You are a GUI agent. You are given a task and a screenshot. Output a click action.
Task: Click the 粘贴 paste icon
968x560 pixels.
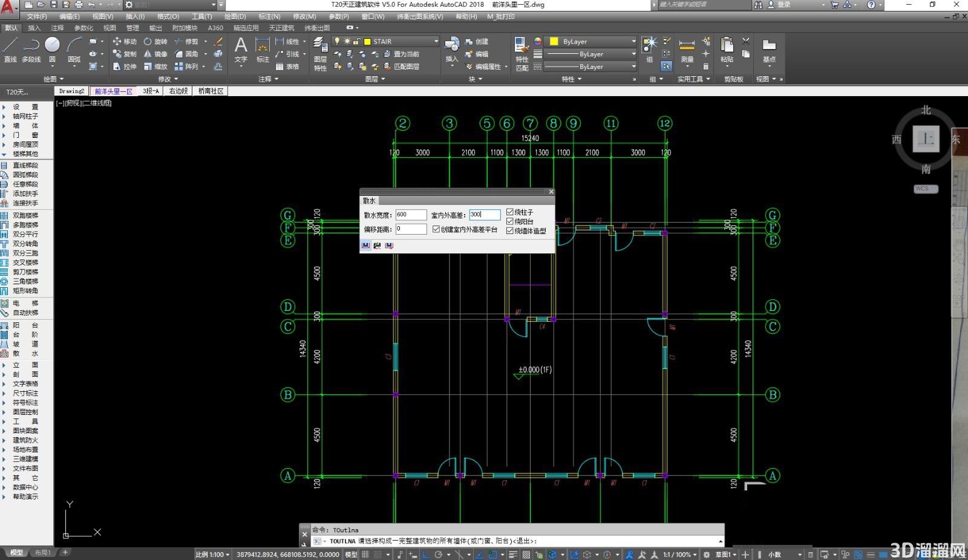click(727, 50)
